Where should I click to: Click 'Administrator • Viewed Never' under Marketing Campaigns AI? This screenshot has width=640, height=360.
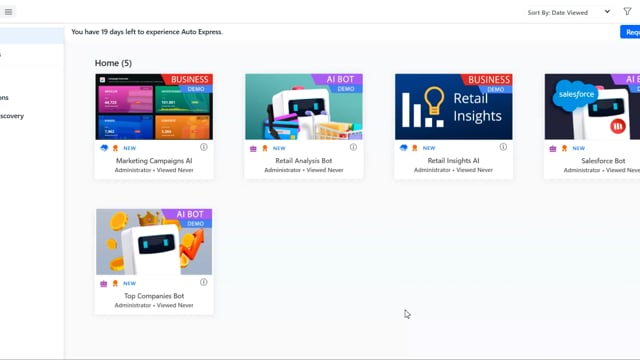(154, 170)
